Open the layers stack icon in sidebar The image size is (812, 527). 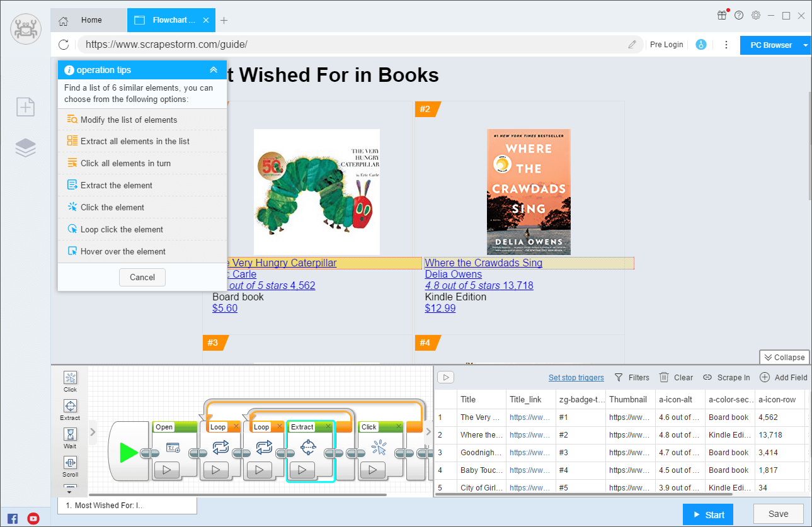[x=26, y=147]
